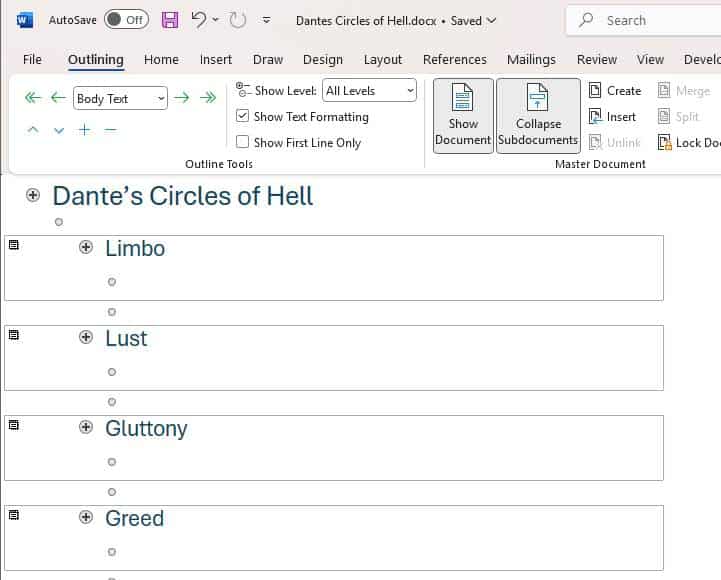721x580 pixels.
Task: Click the Demote single right arrow
Action: pyautogui.click(x=182, y=98)
